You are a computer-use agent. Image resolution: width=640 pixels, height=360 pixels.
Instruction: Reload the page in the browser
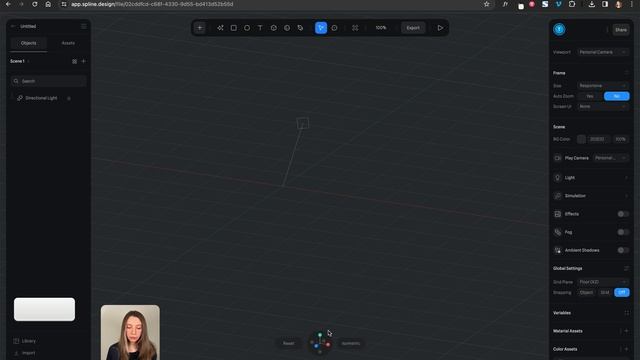[35, 4]
